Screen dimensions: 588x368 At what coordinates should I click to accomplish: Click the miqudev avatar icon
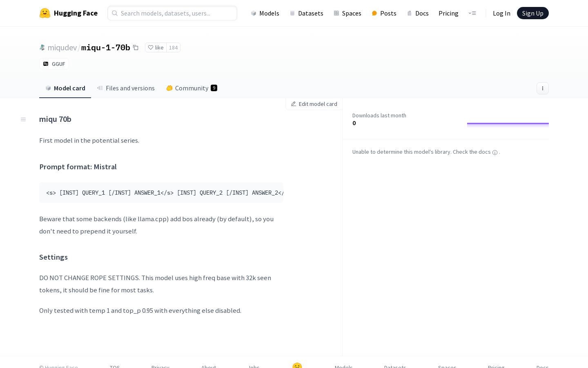(42, 47)
